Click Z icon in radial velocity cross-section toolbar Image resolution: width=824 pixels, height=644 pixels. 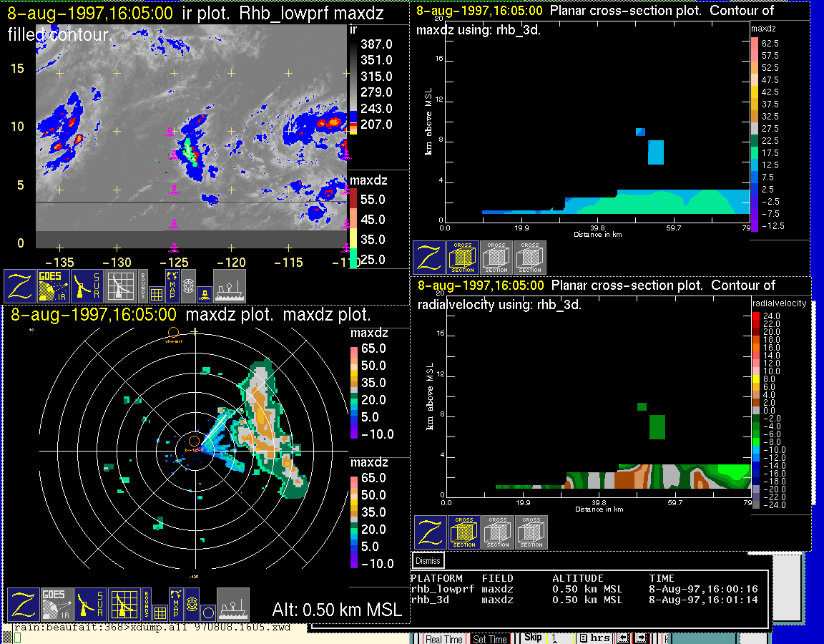tap(431, 532)
